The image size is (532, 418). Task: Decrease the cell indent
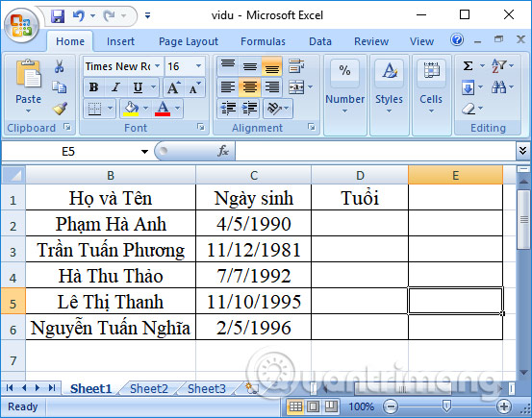point(228,109)
